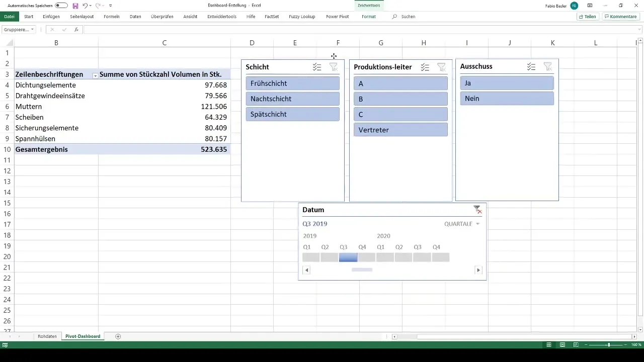Open the Kommentare button

click(x=620, y=17)
